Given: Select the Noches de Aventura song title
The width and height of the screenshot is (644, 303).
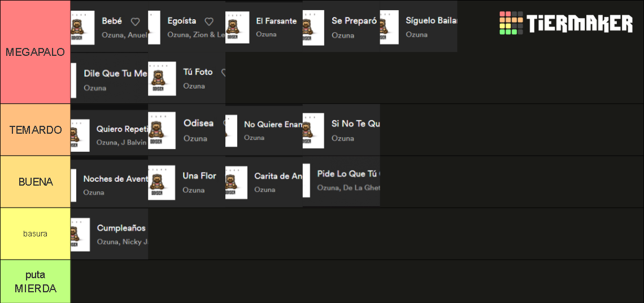Looking at the screenshot, I should tap(115, 179).
